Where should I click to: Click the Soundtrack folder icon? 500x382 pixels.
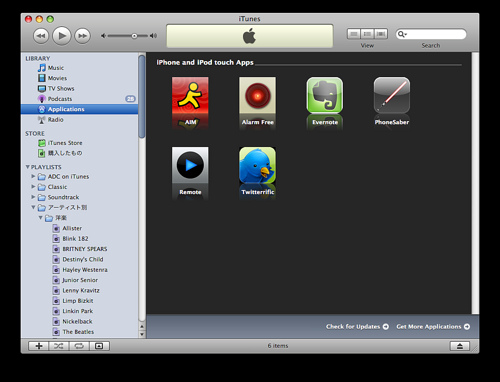point(42,197)
